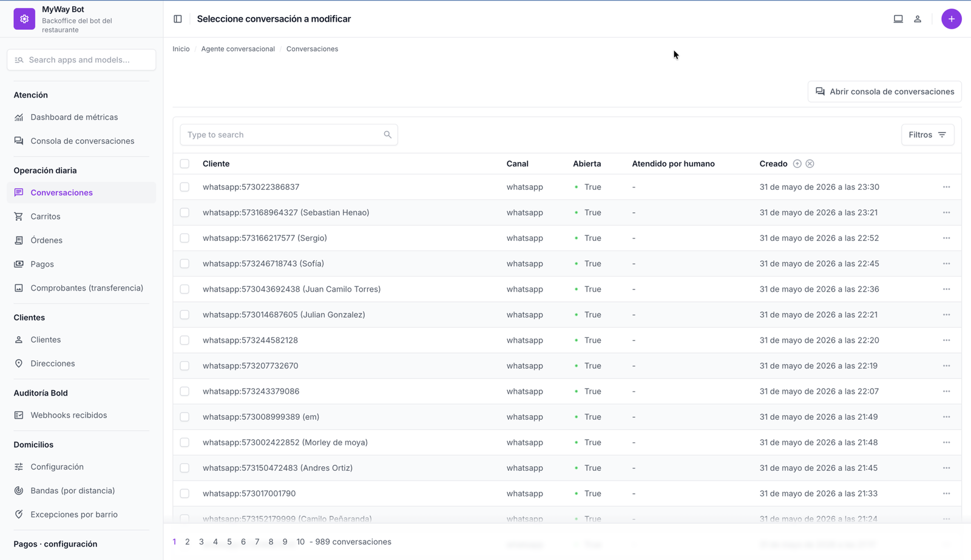This screenshot has height=560, width=971.
Task: Click the MyWay Bot purple logo icon
Action: coord(24,19)
